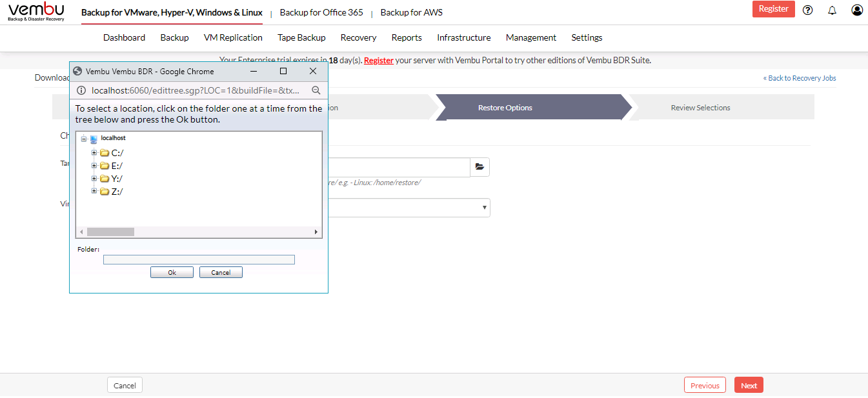Expand the Y:/ drive node

[94, 179]
